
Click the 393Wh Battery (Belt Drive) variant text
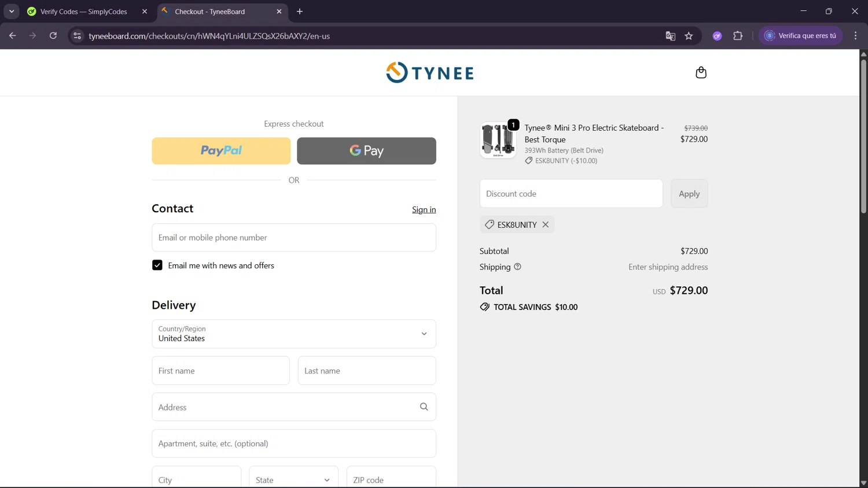pyautogui.click(x=564, y=150)
